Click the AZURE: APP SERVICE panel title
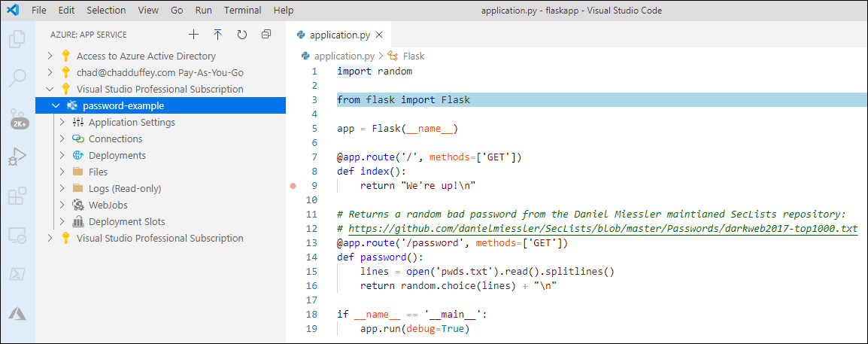 click(x=89, y=35)
